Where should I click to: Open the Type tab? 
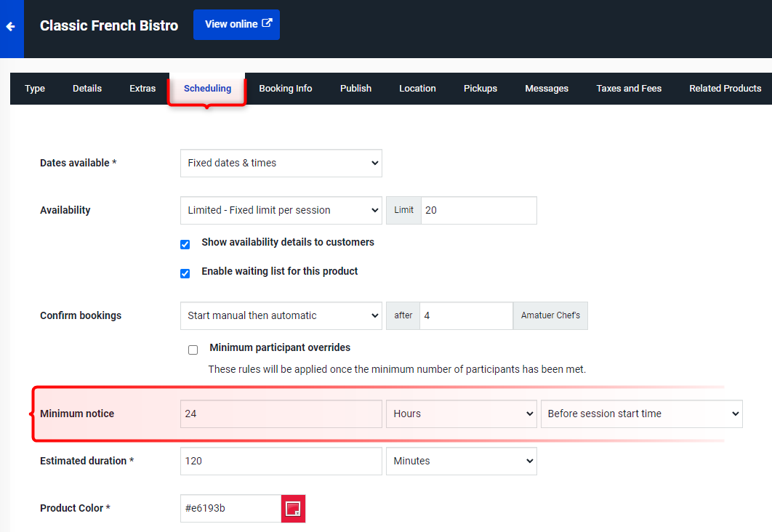click(35, 89)
